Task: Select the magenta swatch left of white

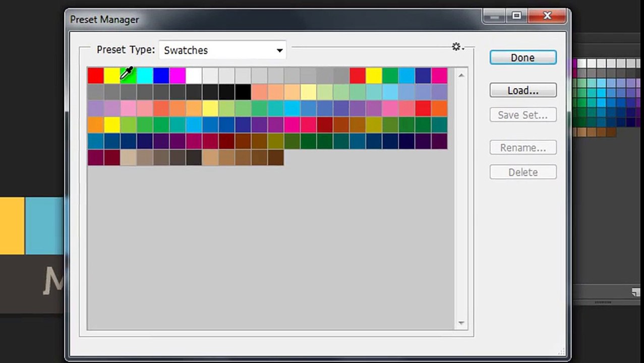Action: 178,76
